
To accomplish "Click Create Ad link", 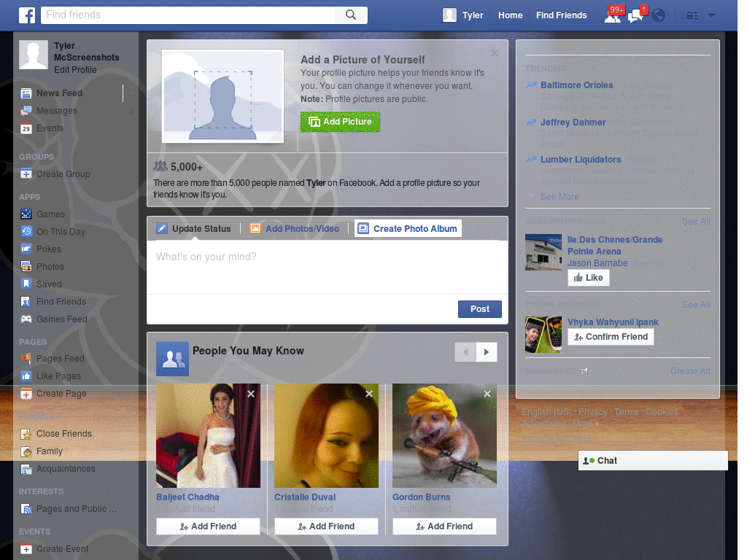I will coord(690,371).
